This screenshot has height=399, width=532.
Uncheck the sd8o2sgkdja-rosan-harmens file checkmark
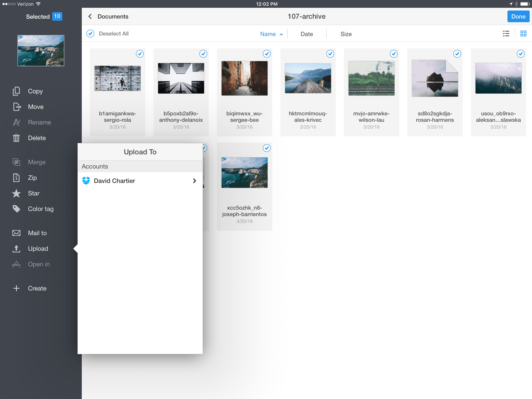457,54
